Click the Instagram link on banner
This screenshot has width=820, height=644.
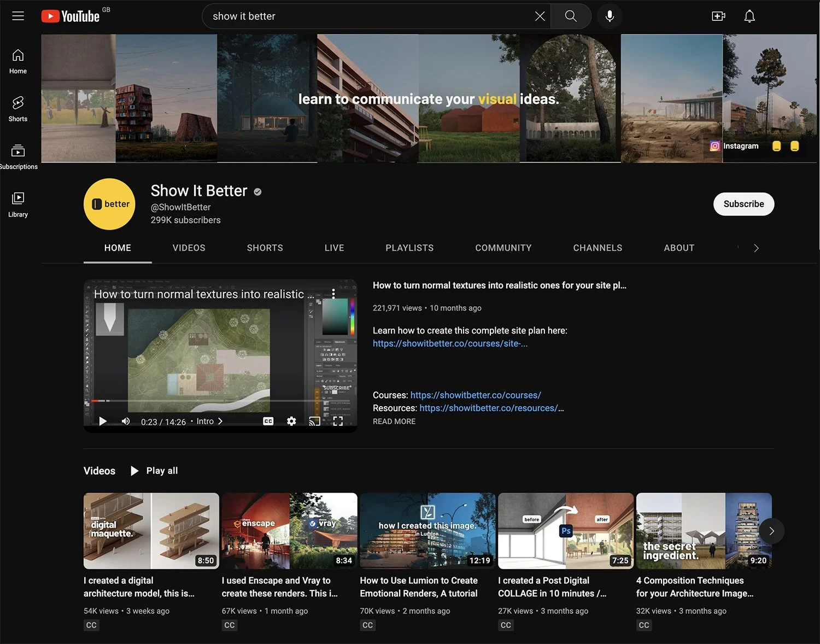click(734, 146)
